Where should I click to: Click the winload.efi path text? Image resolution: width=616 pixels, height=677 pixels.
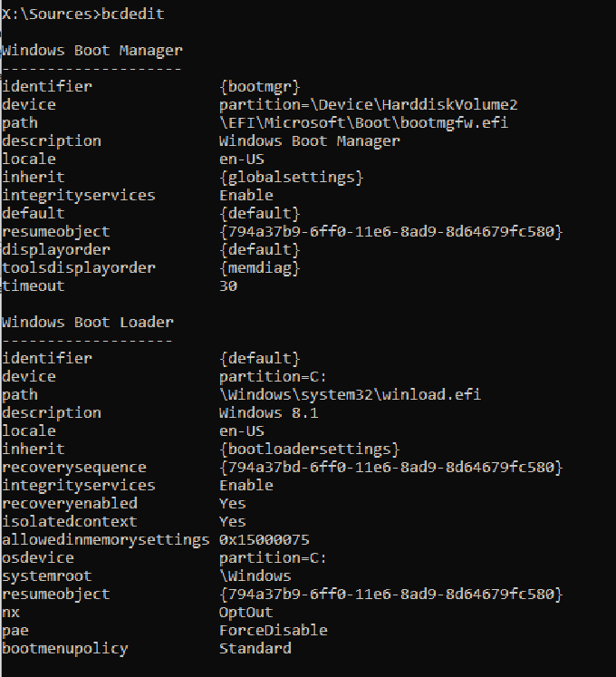[350, 394]
